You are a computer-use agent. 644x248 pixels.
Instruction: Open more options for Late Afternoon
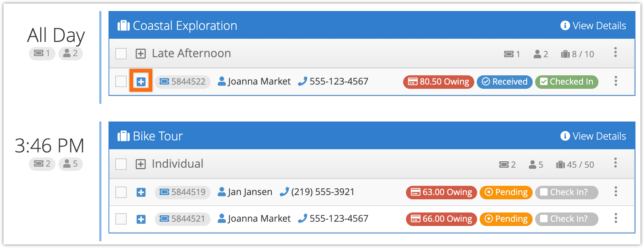(615, 53)
